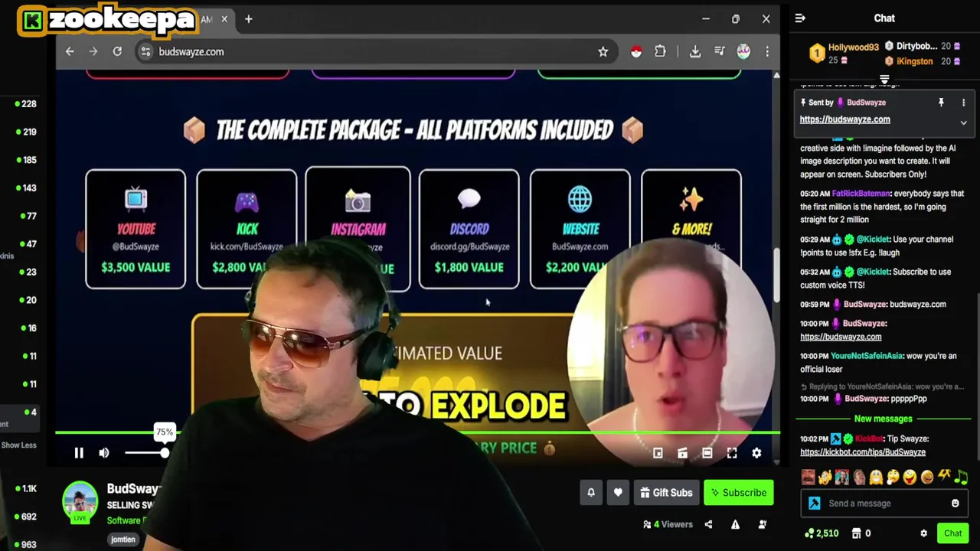Open the Discord platform card
This screenshot has height=551, width=980.
(x=469, y=229)
